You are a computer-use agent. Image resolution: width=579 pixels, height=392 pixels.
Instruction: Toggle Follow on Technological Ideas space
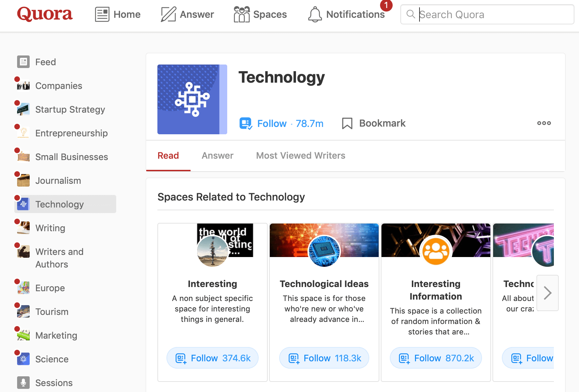click(324, 358)
